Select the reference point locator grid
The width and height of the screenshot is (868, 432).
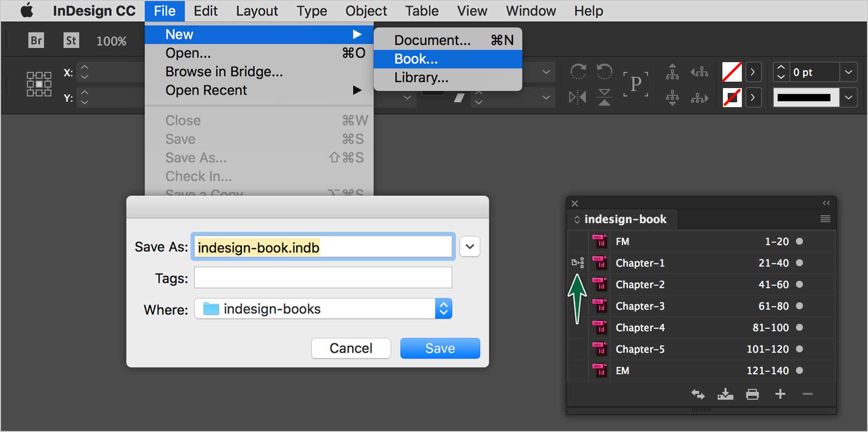tap(39, 84)
